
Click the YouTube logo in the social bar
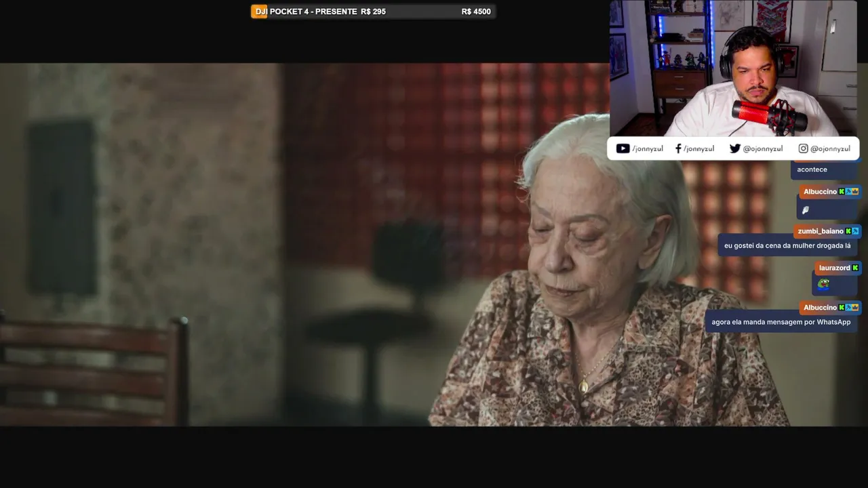coord(623,148)
